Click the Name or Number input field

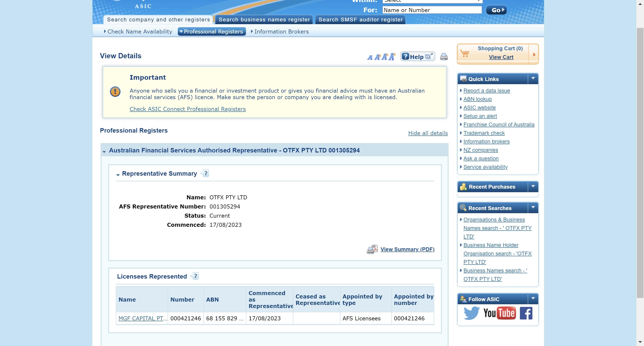coord(431,9)
